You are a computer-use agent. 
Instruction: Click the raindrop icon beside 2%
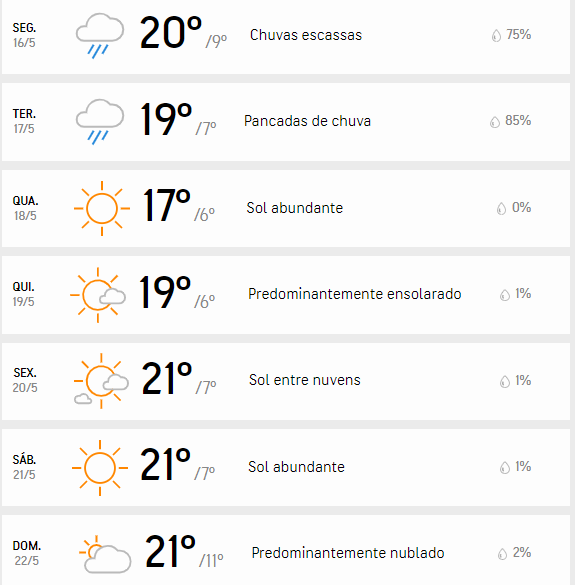(503, 554)
